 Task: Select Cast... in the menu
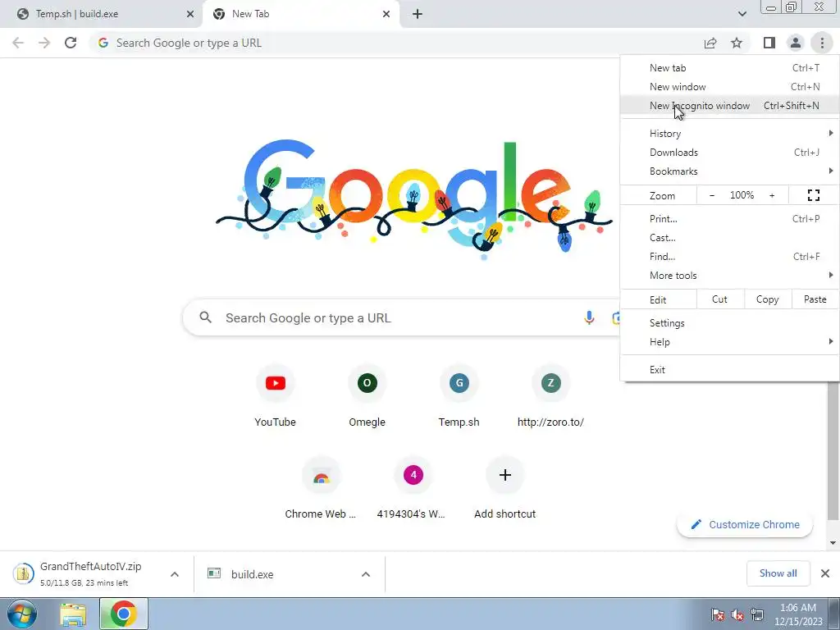729,237
